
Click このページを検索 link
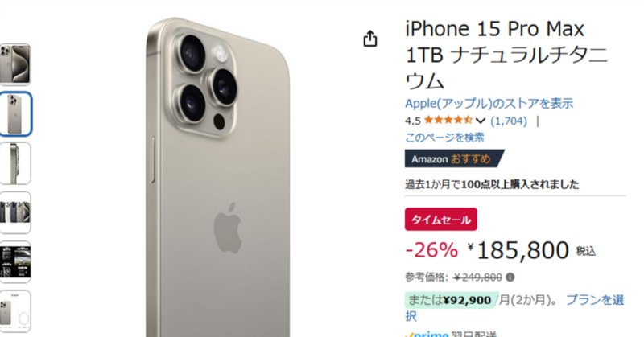(x=444, y=137)
